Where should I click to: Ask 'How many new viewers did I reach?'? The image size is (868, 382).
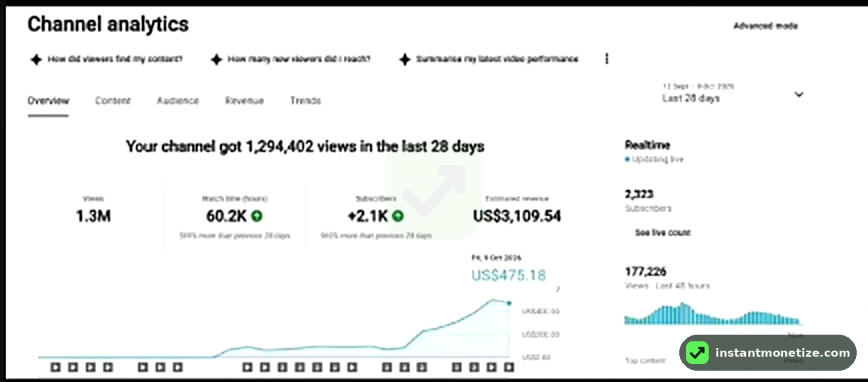click(x=291, y=59)
